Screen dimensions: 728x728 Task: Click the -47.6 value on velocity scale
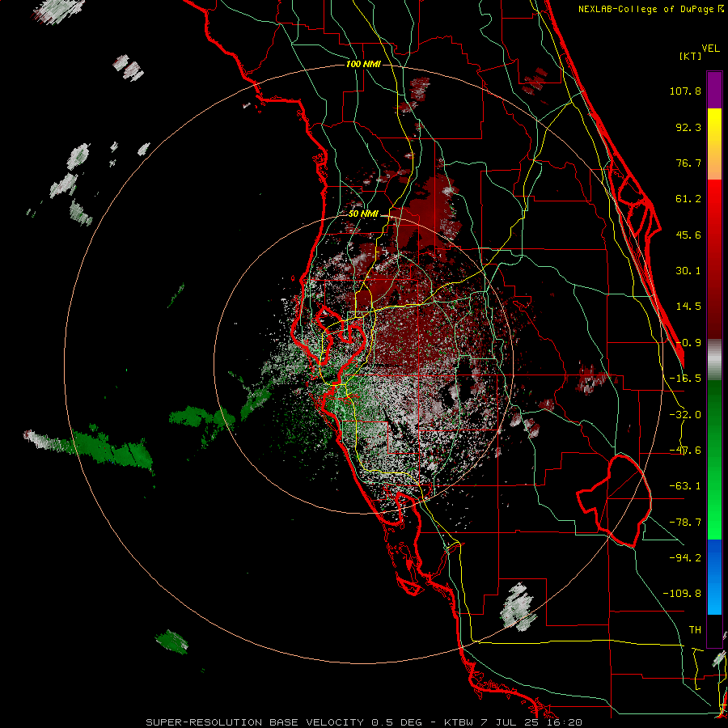coord(685,451)
